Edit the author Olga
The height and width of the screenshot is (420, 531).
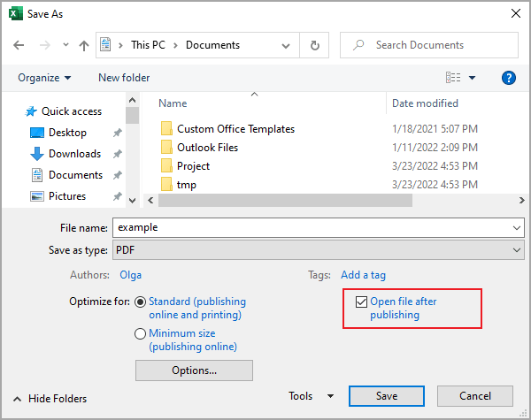tap(131, 275)
